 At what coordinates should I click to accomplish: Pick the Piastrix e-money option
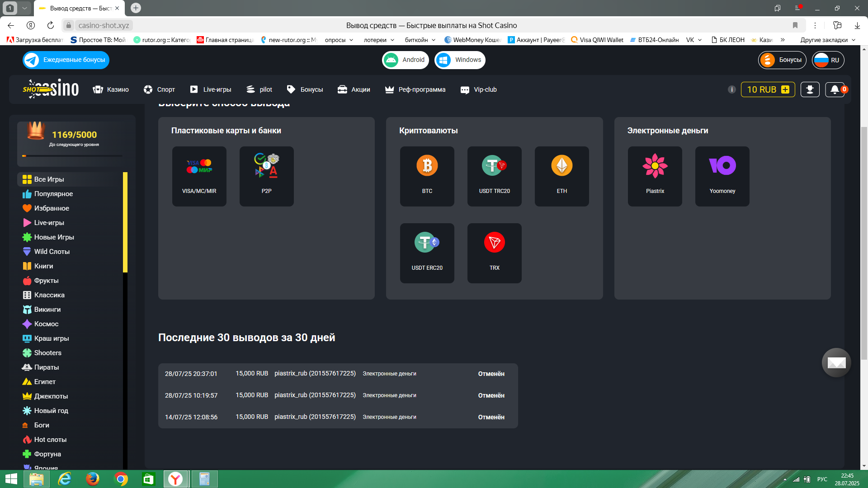point(655,176)
